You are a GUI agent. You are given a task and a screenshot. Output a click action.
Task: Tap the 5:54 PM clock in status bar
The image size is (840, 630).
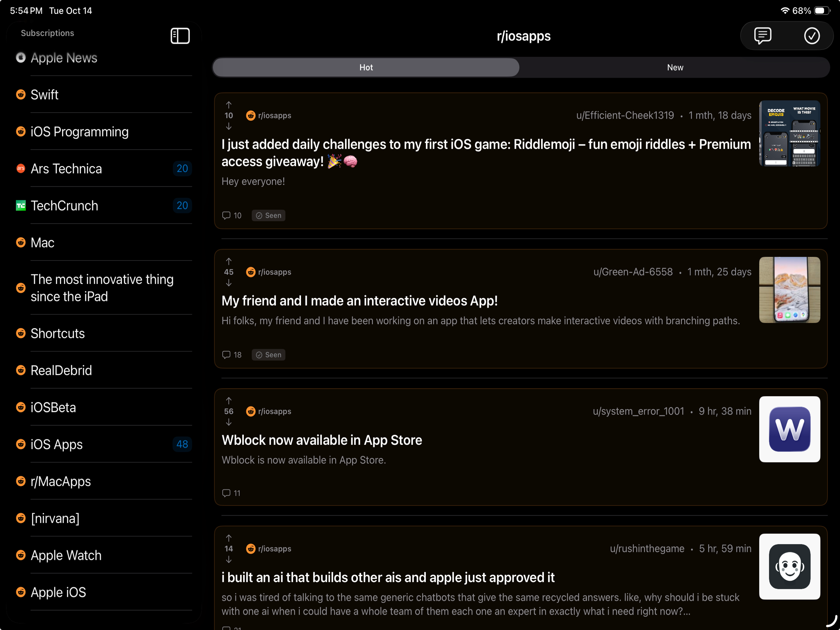[x=26, y=11]
